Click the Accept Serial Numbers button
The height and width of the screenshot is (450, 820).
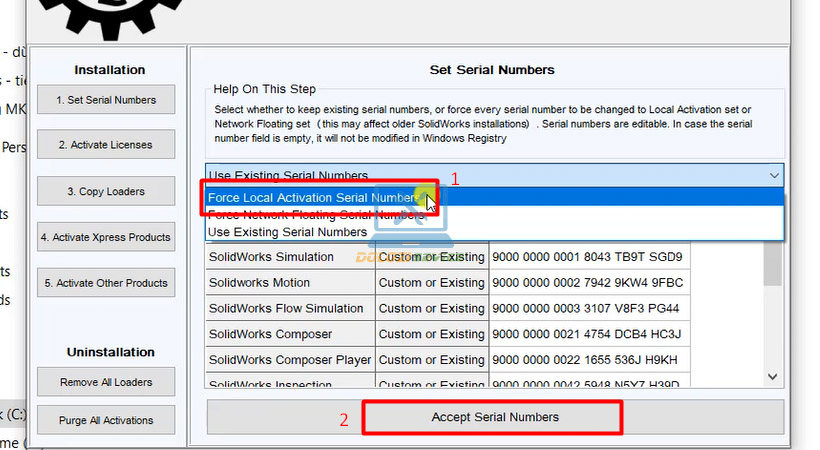[x=494, y=417]
